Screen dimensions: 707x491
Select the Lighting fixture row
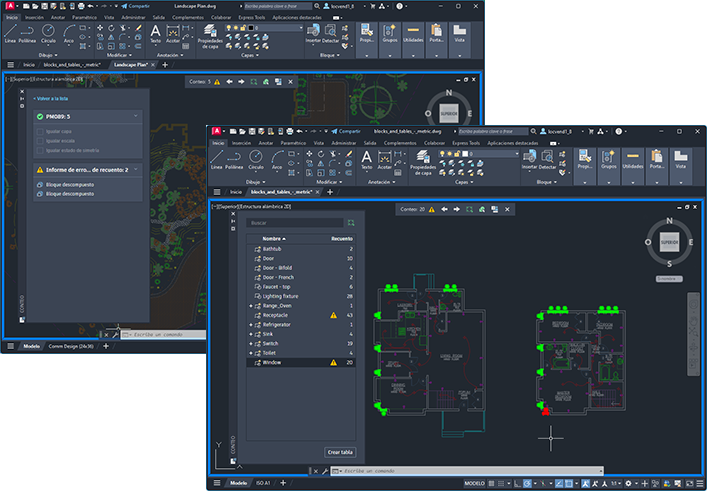click(x=301, y=296)
